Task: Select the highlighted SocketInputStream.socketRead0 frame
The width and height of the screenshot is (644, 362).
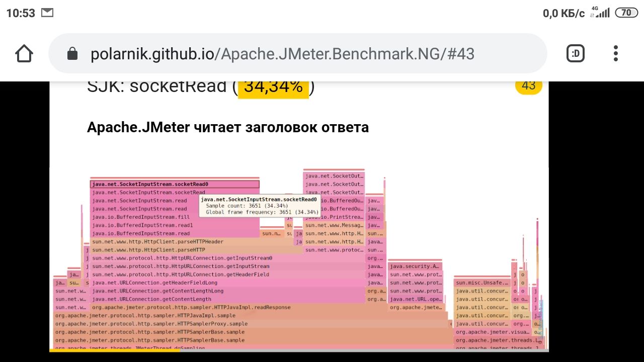Action: 175,185
